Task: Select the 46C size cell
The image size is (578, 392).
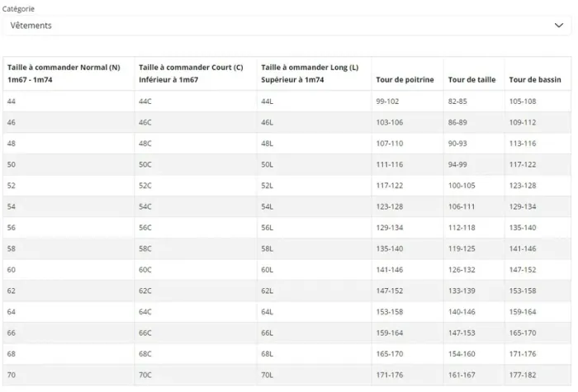Action: 144,122
